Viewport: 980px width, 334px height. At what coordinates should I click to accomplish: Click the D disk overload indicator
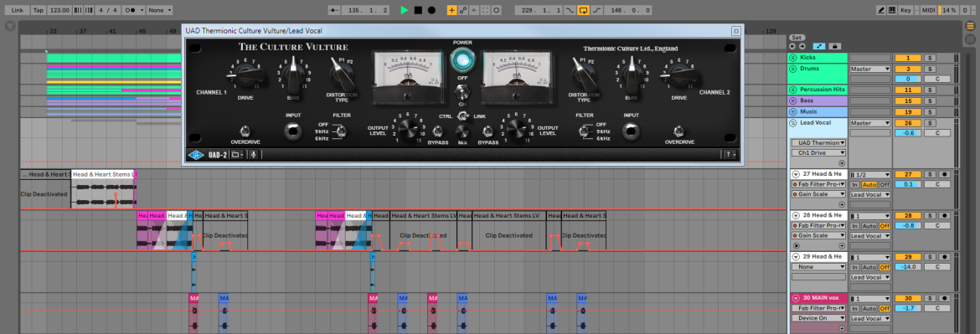point(965,10)
